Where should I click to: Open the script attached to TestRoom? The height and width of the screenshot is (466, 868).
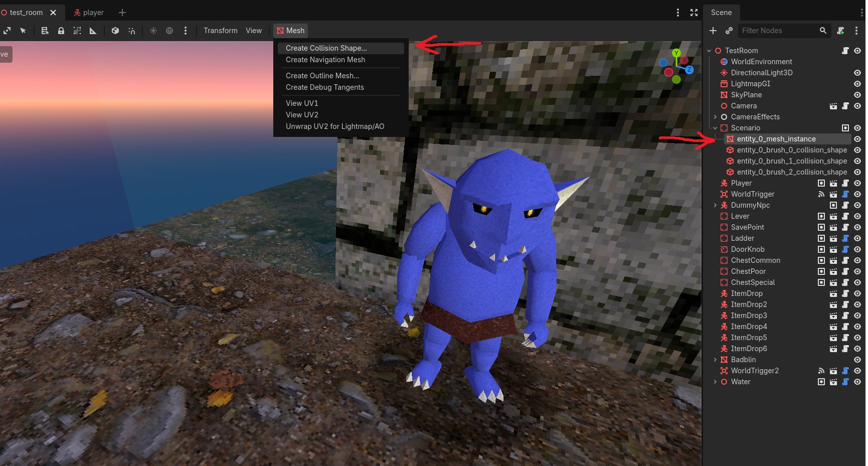[x=845, y=51]
